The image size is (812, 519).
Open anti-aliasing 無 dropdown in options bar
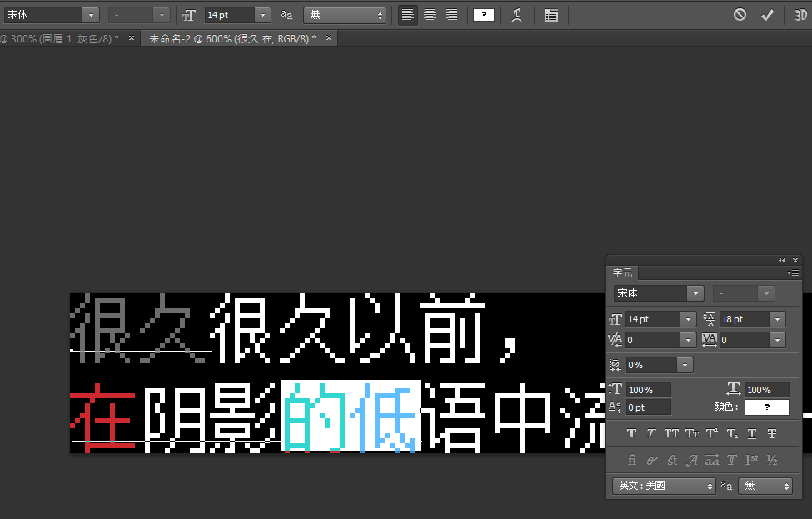click(345, 16)
